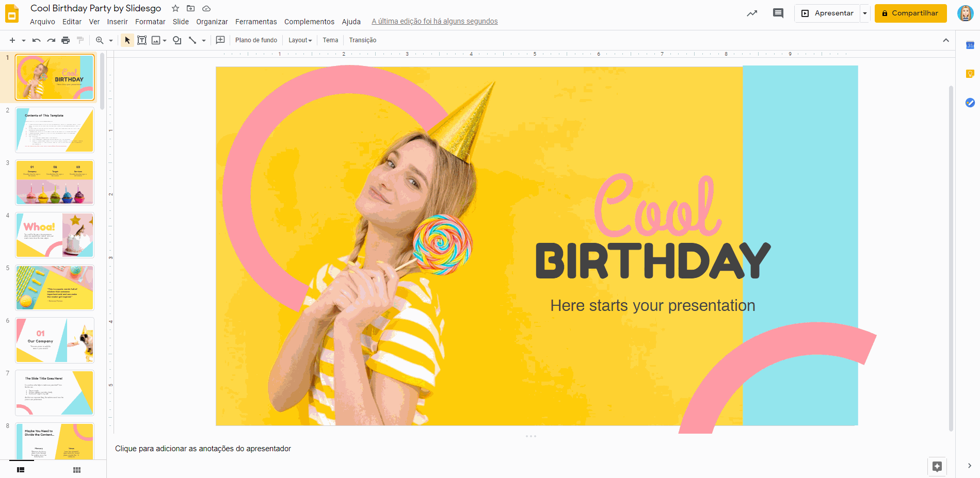Select the BIRTHDAY title text
Screen dimensions: 980x478
[653, 261]
